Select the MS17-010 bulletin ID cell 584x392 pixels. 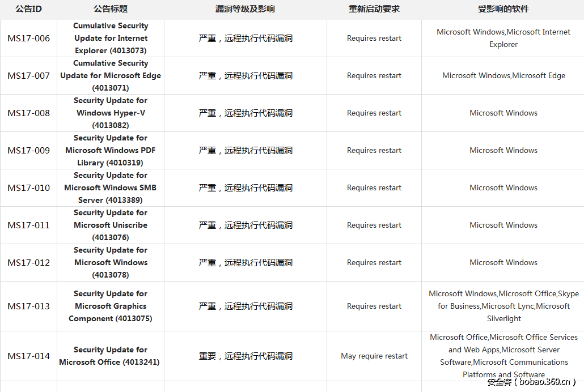pyautogui.click(x=29, y=188)
